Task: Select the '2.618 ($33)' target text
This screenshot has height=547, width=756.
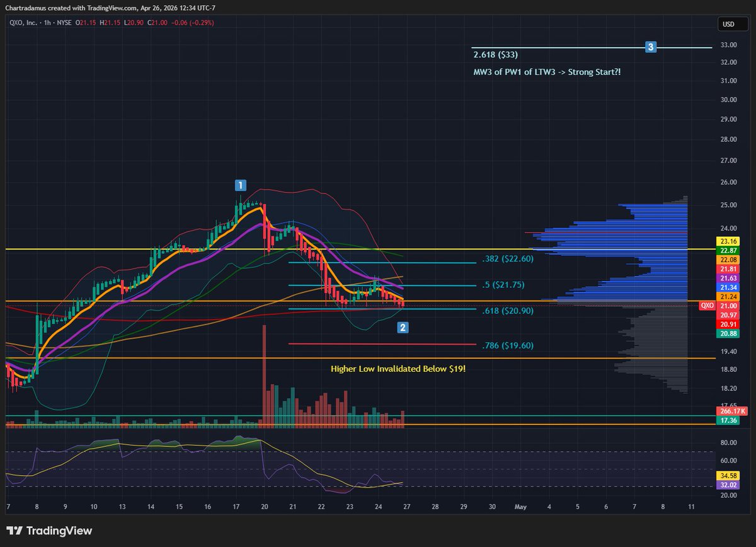Action: 496,55
